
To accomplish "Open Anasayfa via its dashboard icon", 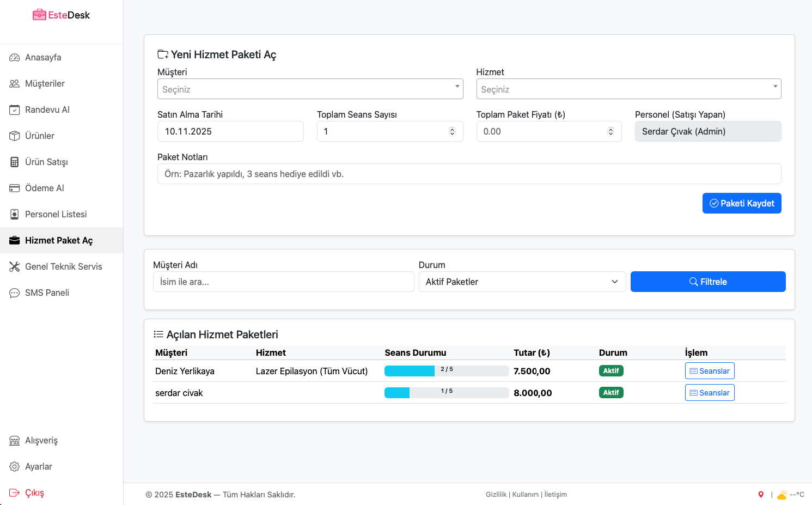I will (15, 58).
